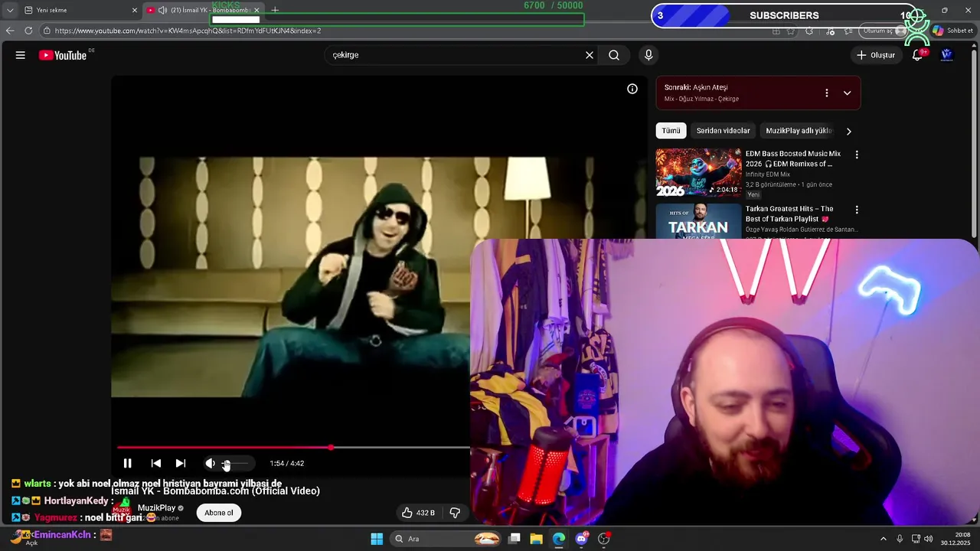
Task: Pause the video
Action: (x=128, y=463)
